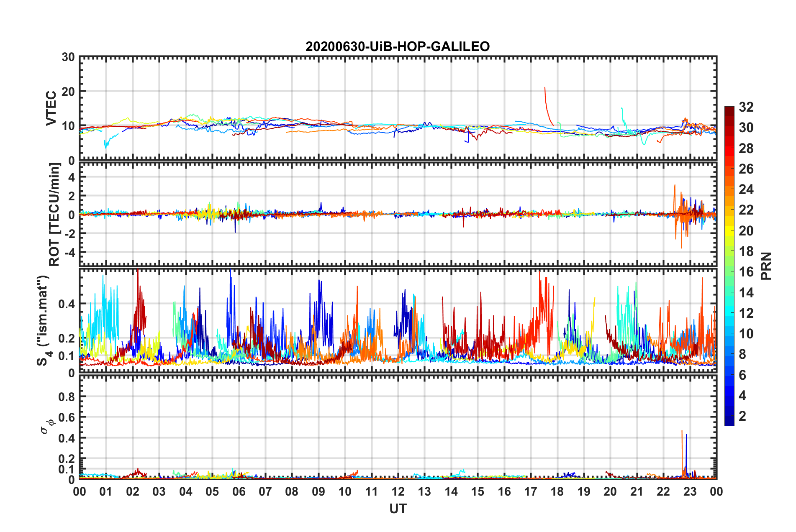This screenshot has height=532, width=796.
Task: Select the S4 ("ism.mat") y-axis label
Action: 44,320
